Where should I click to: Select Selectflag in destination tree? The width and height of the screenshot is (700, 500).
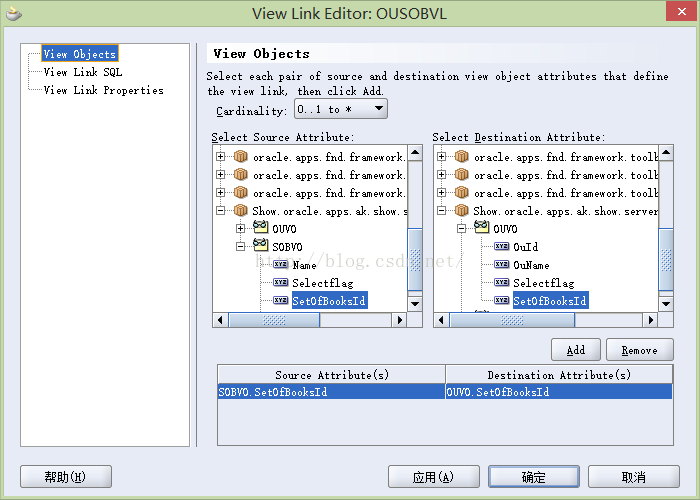(544, 283)
